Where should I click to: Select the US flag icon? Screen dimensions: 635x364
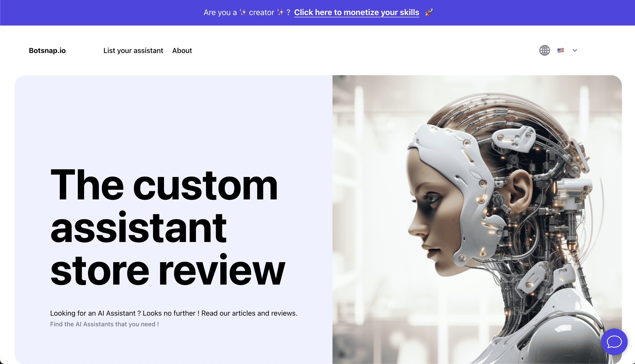pos(560,51)
